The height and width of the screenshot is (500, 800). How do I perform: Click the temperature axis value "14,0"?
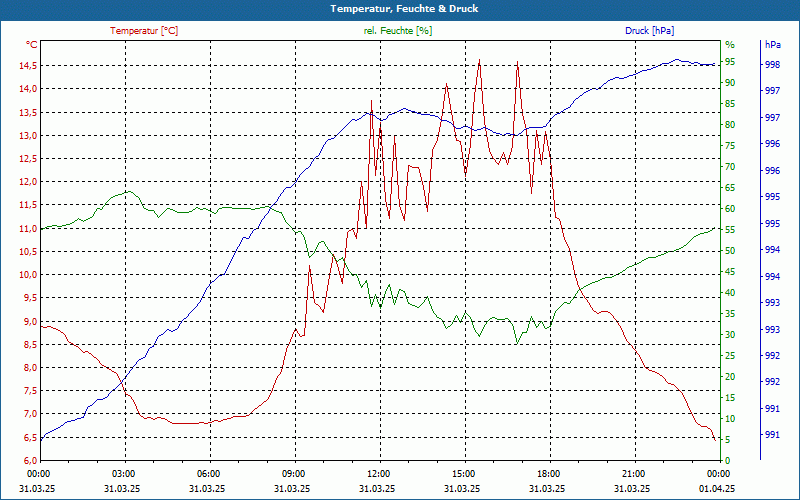pyautogui.click(x=28, y=89)
